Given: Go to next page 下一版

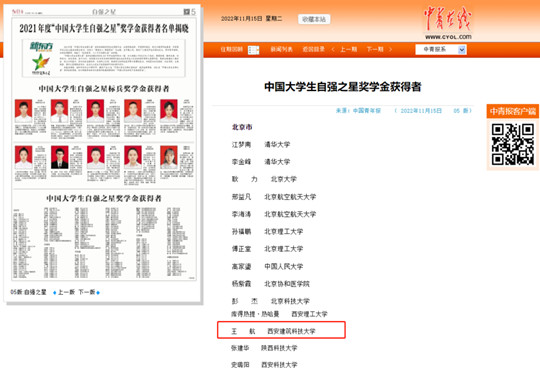Looking at the screenshot, I should point(87,292).
